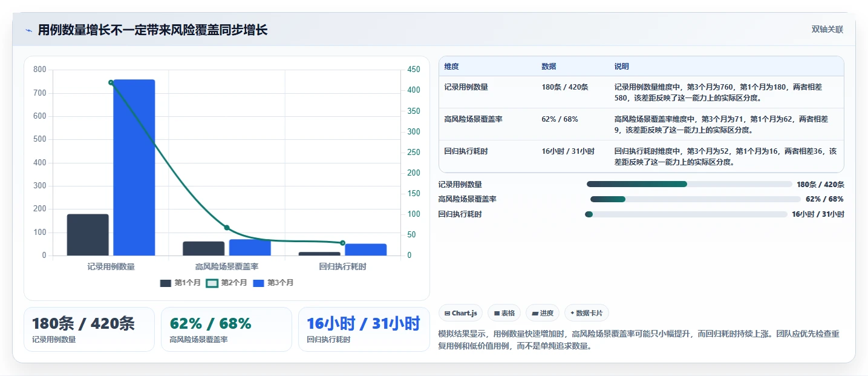Viewport: 868px width, 376px height.
Task: Click the Chart.js chip
Action: click(461, 313)
